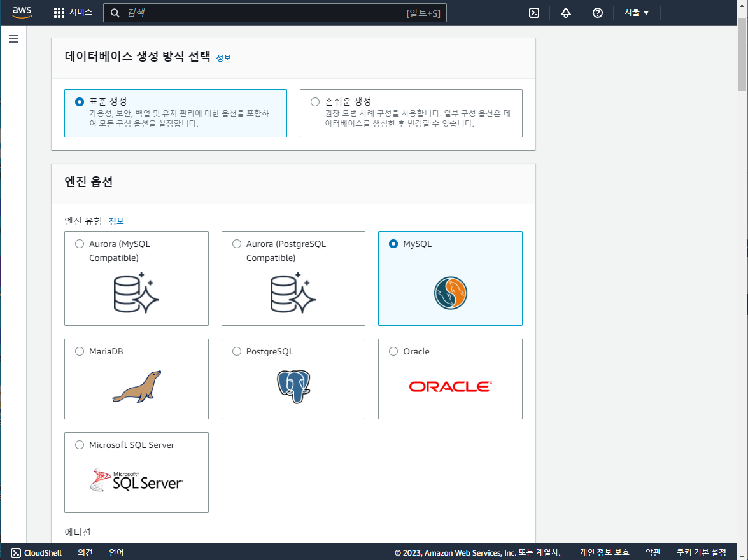Open the notifications bell

[566, 13]
